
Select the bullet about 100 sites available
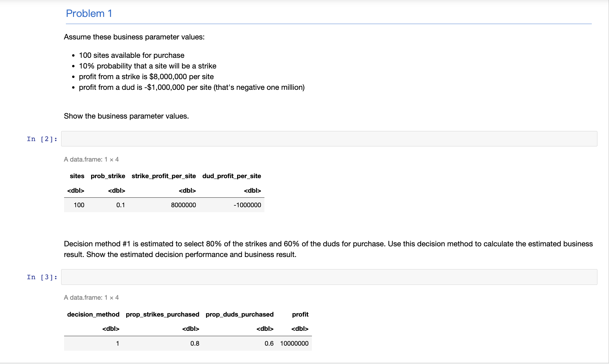click(131, 55)
